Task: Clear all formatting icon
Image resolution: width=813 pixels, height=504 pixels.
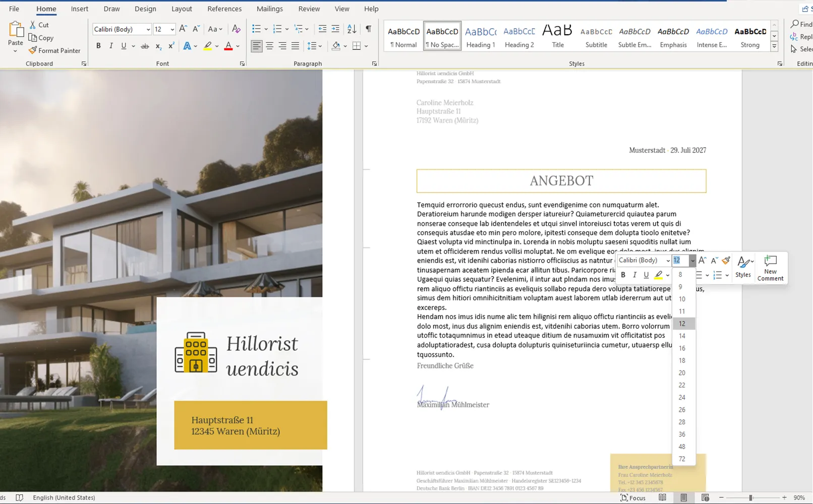Action: pyautogui.click(x=236, y=29)
